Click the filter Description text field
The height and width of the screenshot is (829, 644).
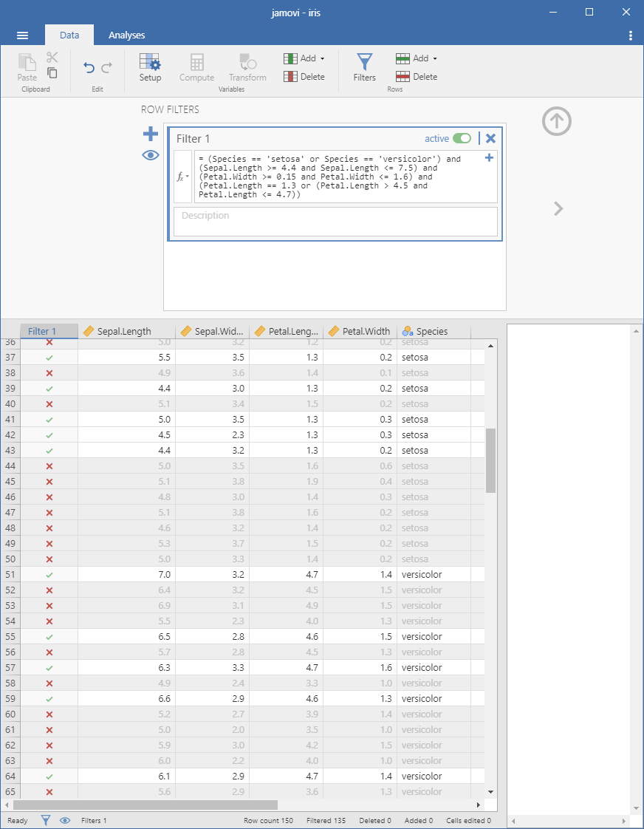coord(335,221)
